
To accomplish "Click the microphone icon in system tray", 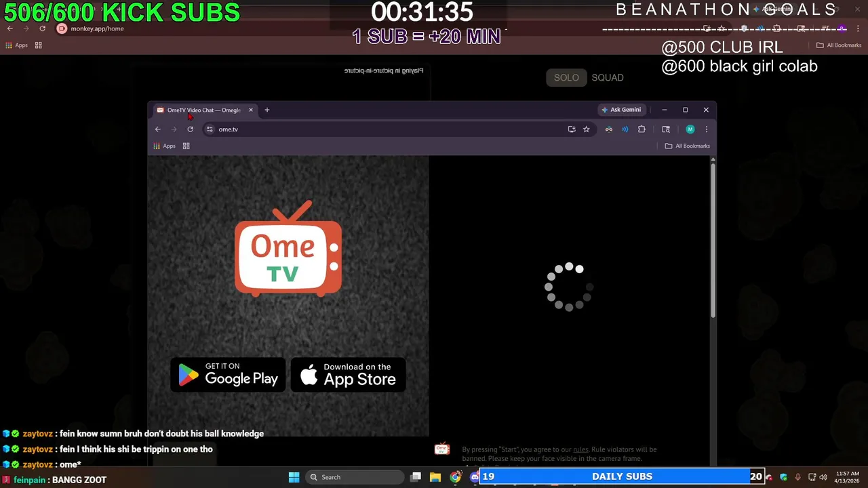I will click(797, 477).
